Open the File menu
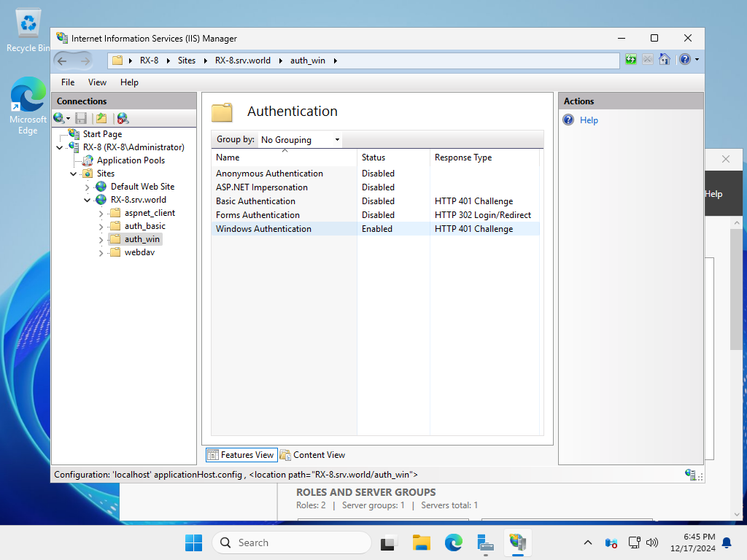 68,82
